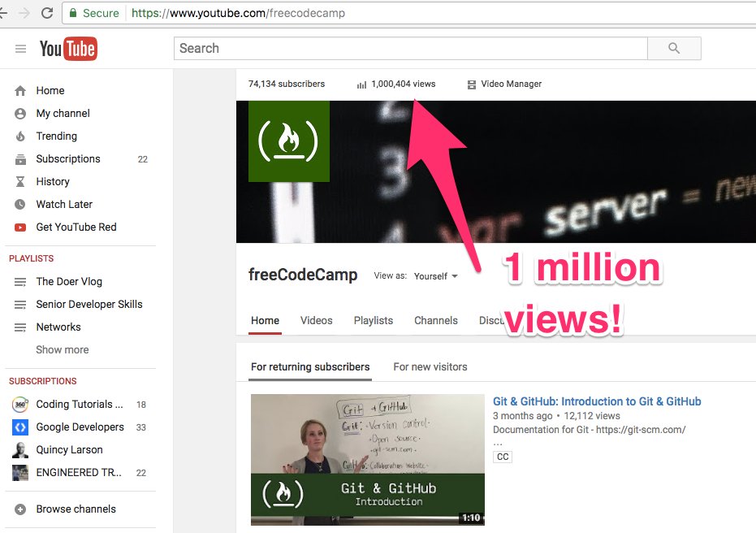Viewport: 756px width, 533px height.
Task: Click The Doer Vlog playlist icon
Action: 20,282
